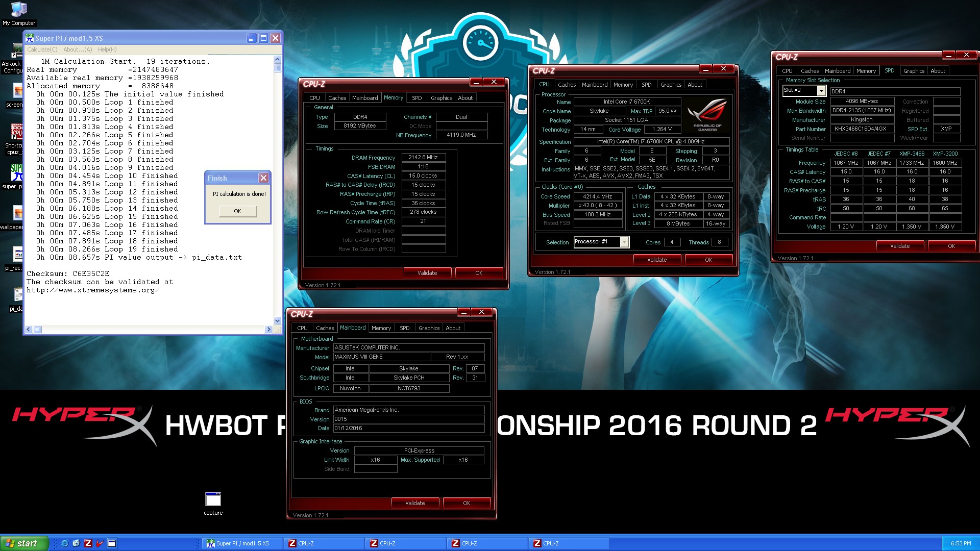Click the Part Number field KHX3466C16D4/4GX

[862, 129]
